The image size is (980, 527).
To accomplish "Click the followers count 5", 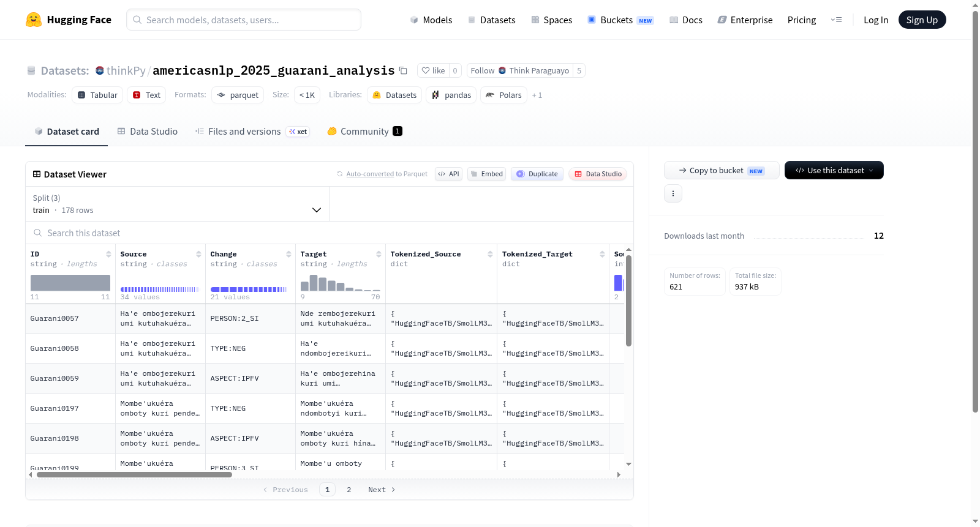I will click(x=579, y=70).
